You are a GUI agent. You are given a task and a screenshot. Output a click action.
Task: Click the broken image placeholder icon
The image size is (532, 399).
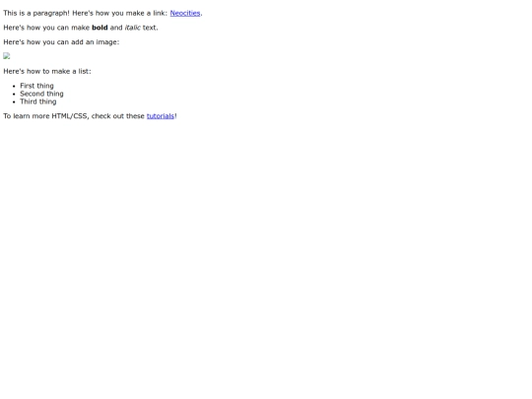click(x=7, y=56)
